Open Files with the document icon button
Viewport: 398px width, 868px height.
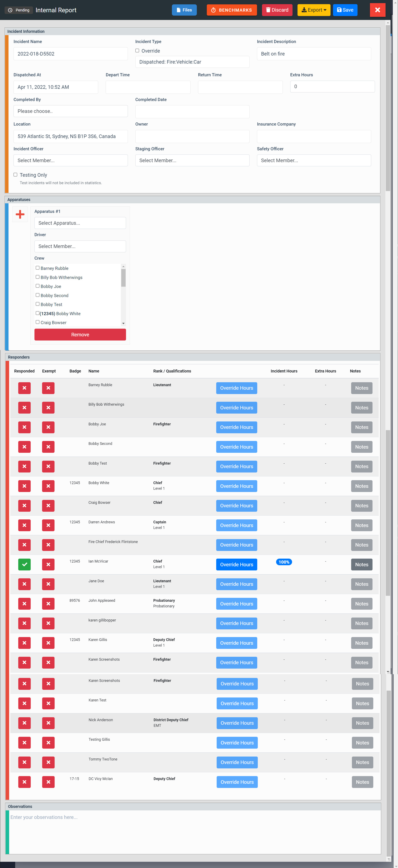(184, 10)
